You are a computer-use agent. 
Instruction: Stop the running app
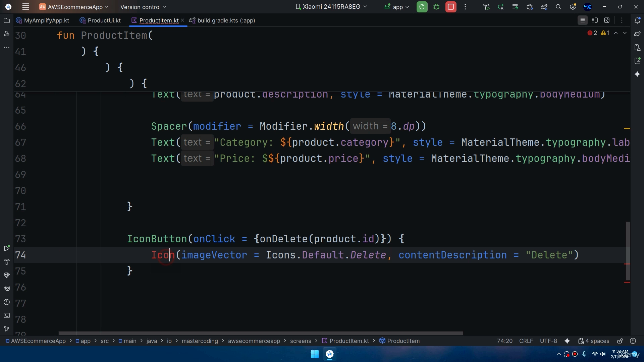tap(451, 7)
